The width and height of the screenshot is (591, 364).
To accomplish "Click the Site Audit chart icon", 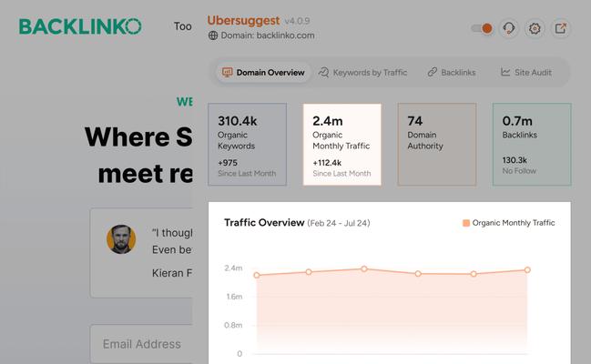I will (505, 72).
